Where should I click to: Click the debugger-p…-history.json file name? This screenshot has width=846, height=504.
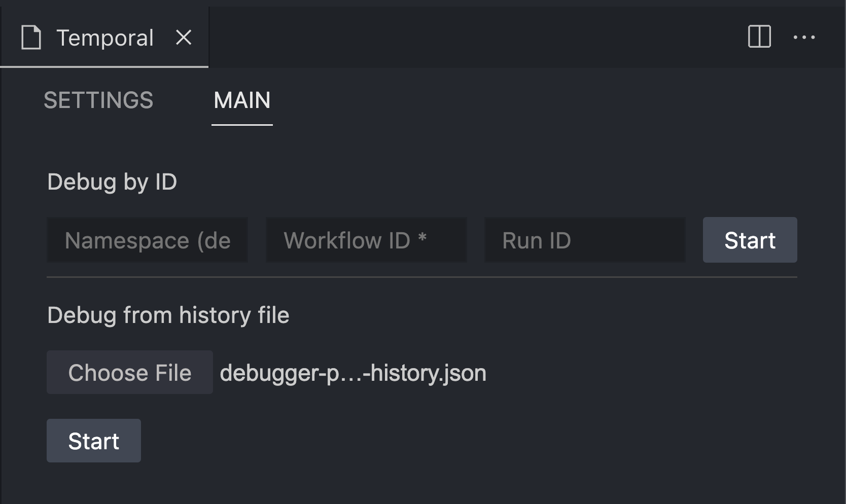(353, 373)
